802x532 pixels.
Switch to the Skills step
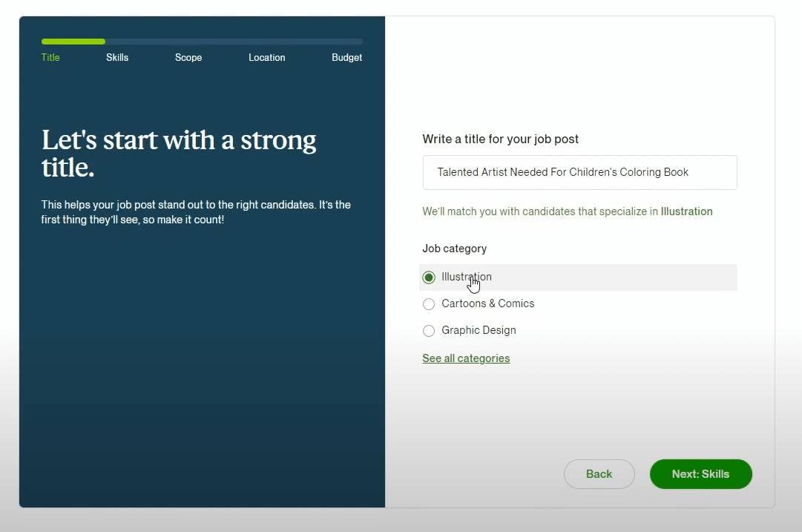tap(117, 57)
